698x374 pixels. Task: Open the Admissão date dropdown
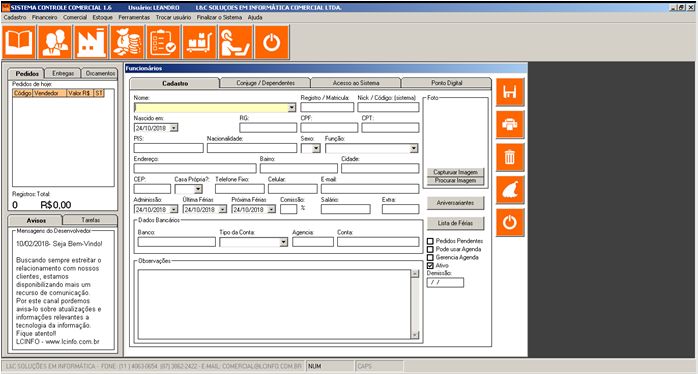[174, 209]
